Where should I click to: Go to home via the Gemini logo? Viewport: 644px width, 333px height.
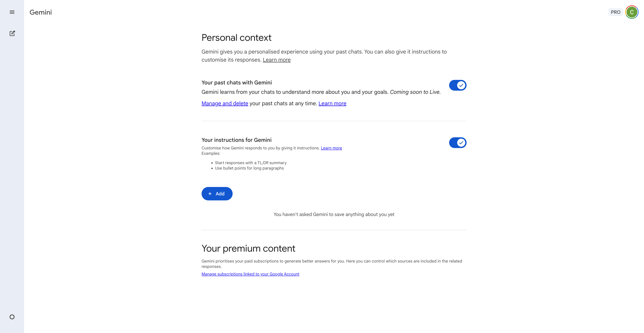40,12
